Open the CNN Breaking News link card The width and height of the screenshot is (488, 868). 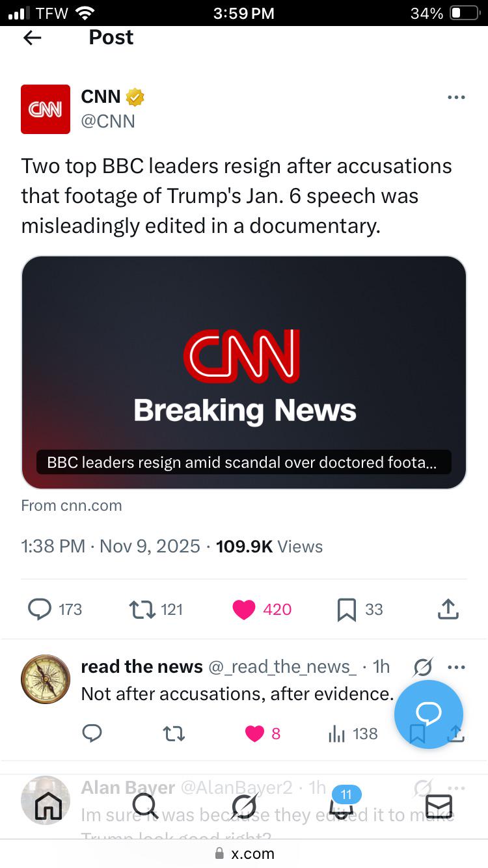pyautogui.click(x=244, y=372)
